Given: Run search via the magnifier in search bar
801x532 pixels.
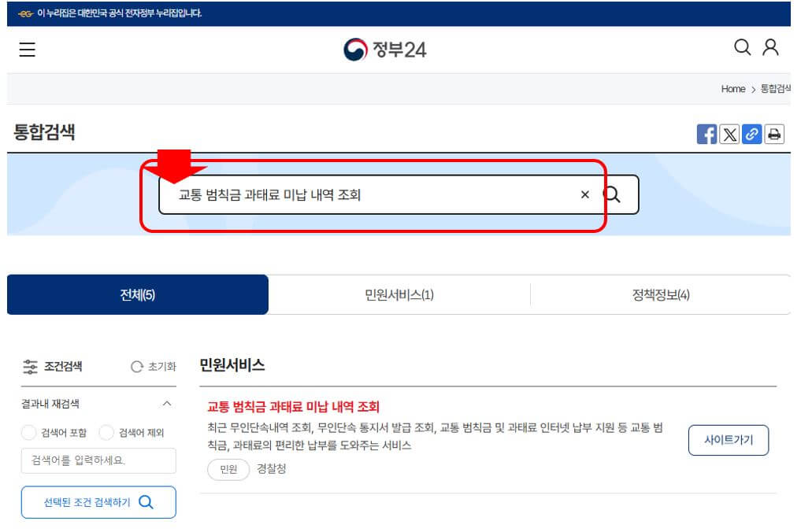Looking at the screenshot, I should 613,194.
